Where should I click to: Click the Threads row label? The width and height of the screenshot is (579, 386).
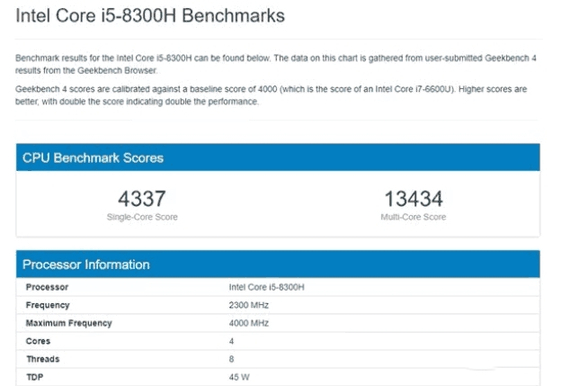click(x=43, y=359)
